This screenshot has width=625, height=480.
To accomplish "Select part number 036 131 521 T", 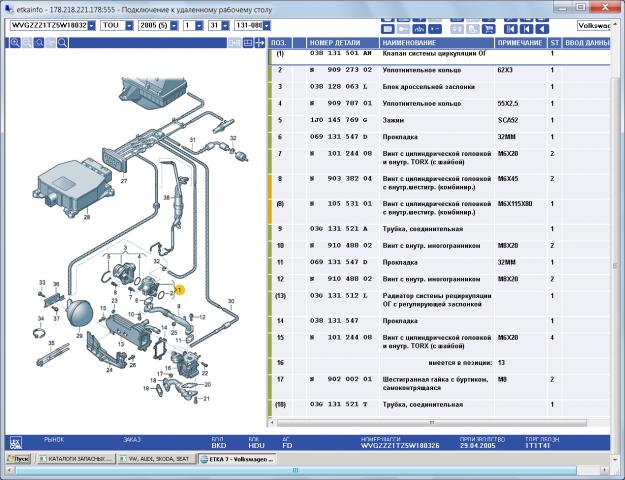I will (x=338, y=405).
